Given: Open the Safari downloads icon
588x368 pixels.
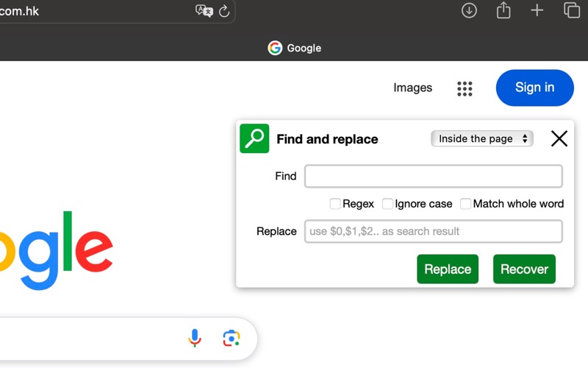Looking at the screenshot, I should (x=469, y=10).
